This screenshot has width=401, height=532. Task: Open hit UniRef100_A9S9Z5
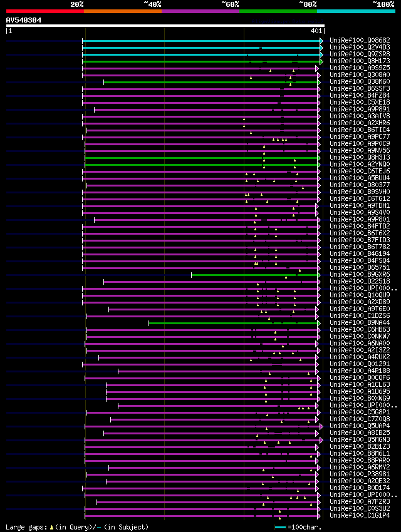(x=360, y=68)
